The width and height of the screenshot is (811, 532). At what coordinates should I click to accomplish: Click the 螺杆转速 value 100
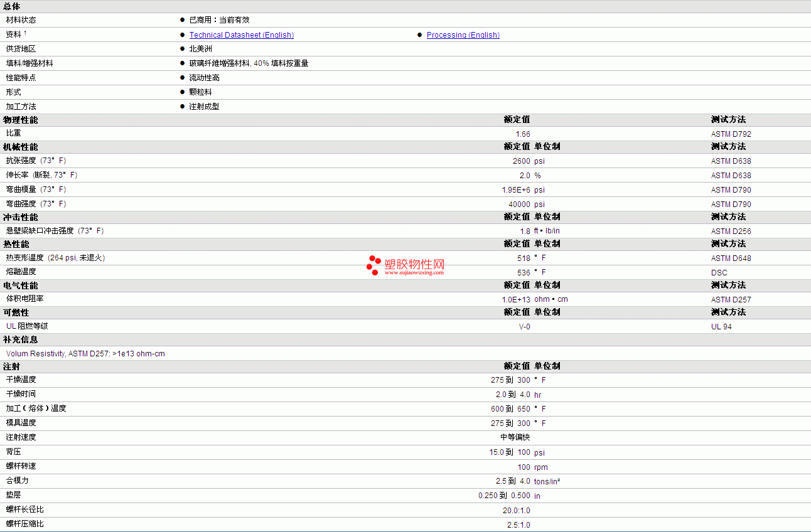[x=524, y=467]
